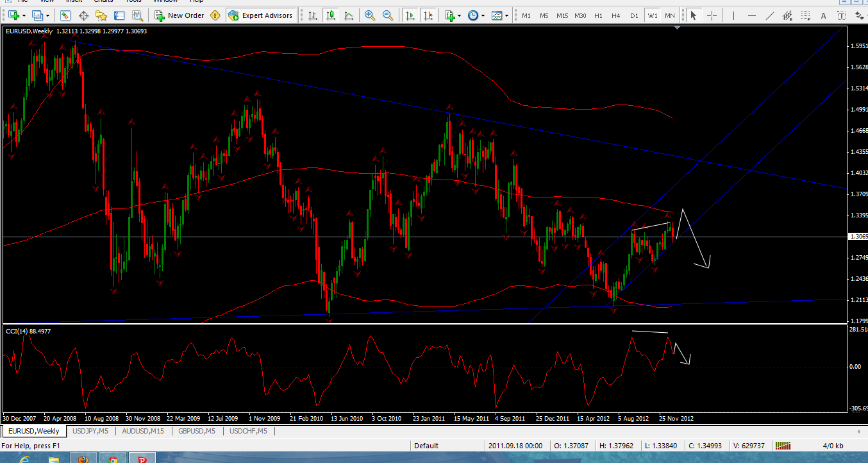Set timeframe to H1
Image resolution: width=868 pixels, height=463 pixels.
598,15
